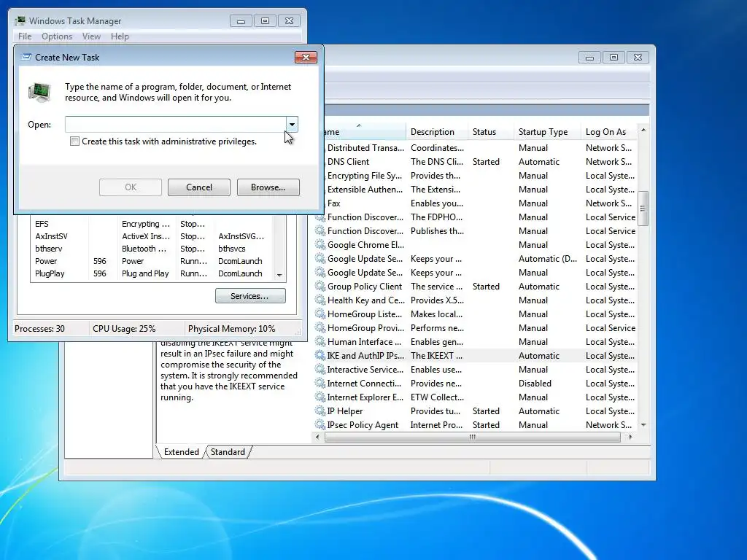The width and height of the screenshot is (747, 560).
Task: Open the View menu in Task Manager
Action: 91,36
